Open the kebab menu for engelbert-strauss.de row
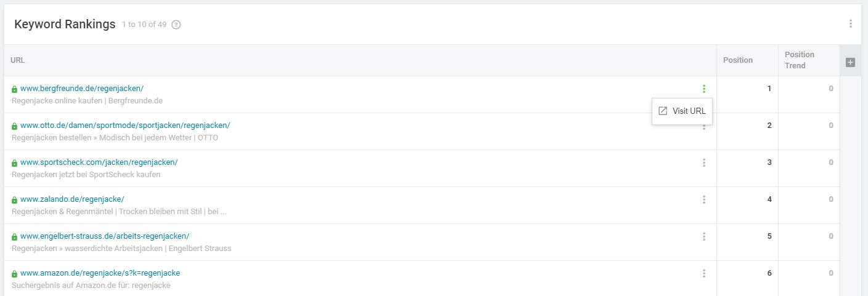Viewport: 868px width, 296px height. click(704, 236)
